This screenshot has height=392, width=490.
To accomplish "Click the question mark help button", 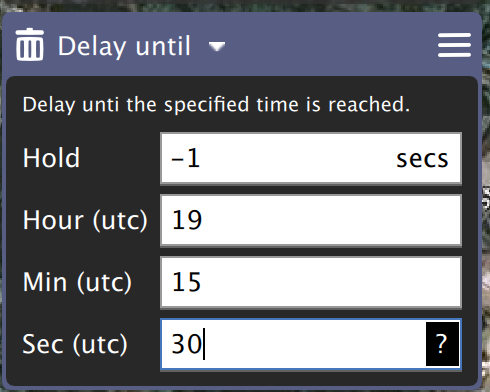I will [x=442, y=344].
